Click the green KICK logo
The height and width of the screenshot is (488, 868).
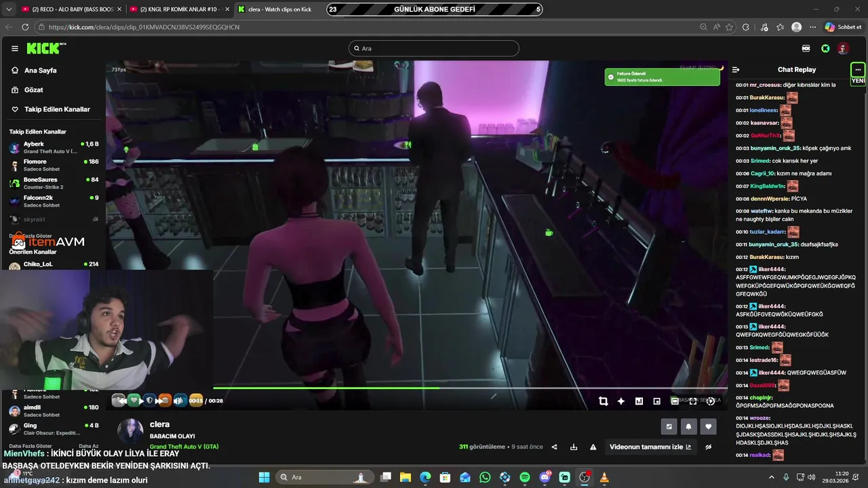[x=44, y=48]
